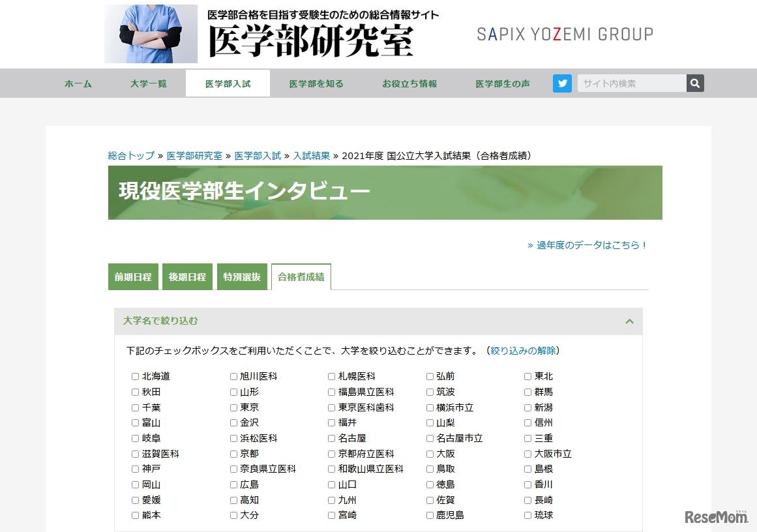This screenshot has height=532, width=757.
Task: Check the 大阪 checkbox
Action: (x=429, y=454)
